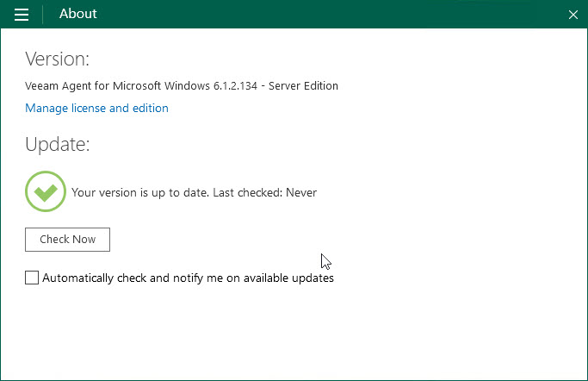Click the green title bar empty area

pos(344,15)
